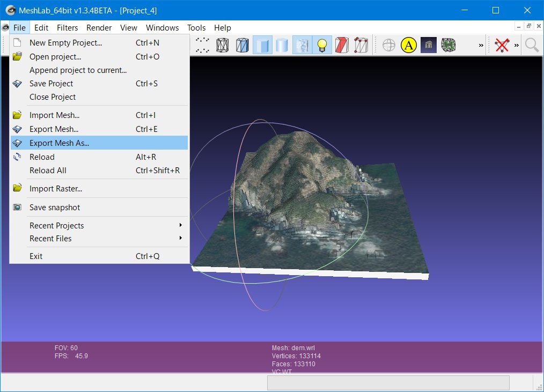Open the Windows menu
Screen dimensions: 544x392
pos(163,28)
